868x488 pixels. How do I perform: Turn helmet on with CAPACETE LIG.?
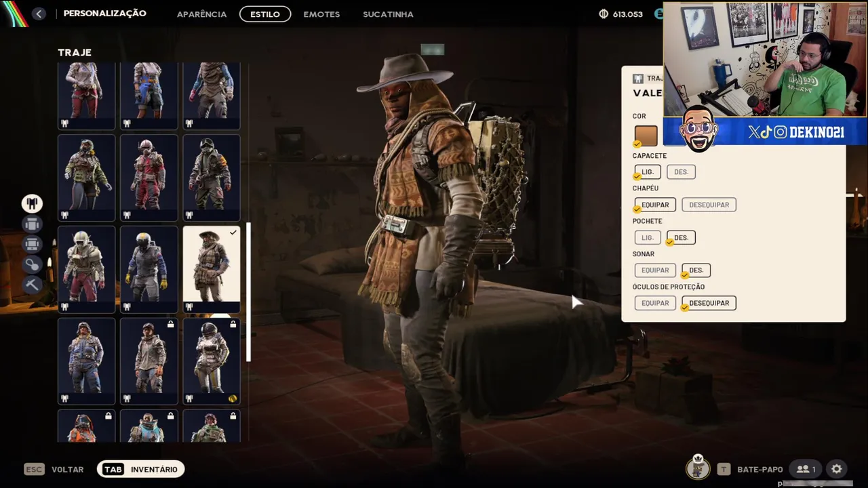(648, 172)
